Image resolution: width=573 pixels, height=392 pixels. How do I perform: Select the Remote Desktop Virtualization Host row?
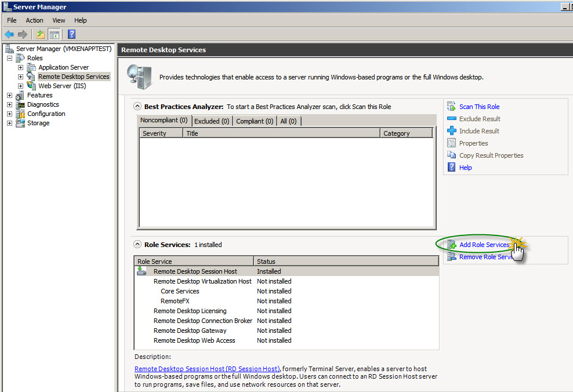coord(287,281)
